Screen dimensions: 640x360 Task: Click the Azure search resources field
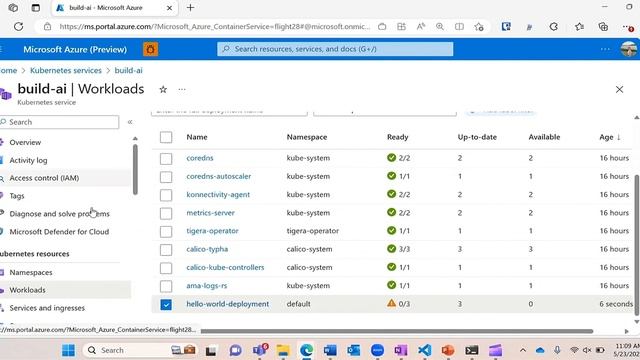[x=335, y=49]
